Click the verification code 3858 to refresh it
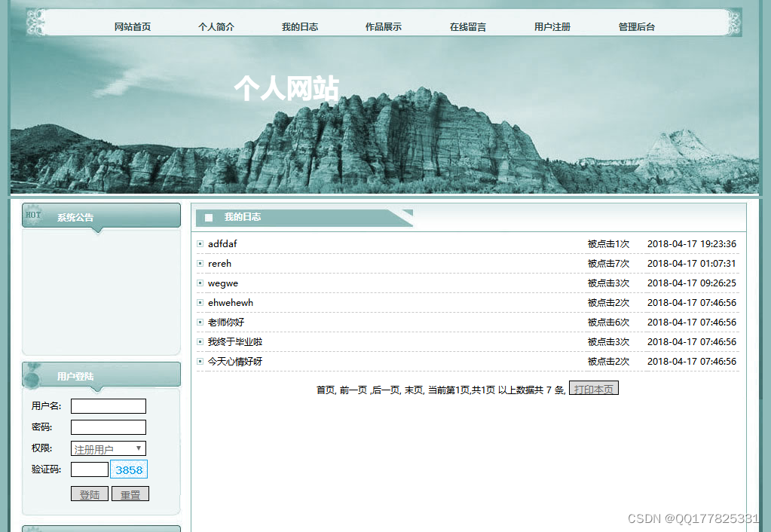The height and width of the screenshot is (532, 771). (128, 469)
